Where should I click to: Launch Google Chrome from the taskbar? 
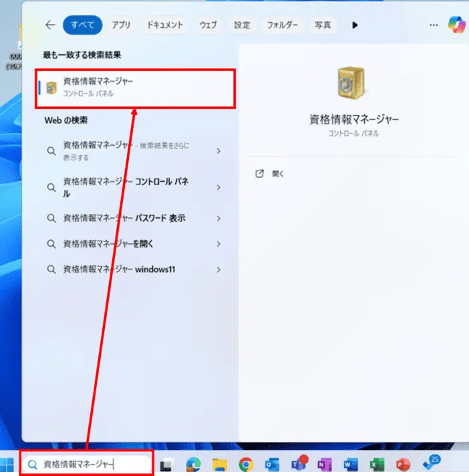click(246, 464)
